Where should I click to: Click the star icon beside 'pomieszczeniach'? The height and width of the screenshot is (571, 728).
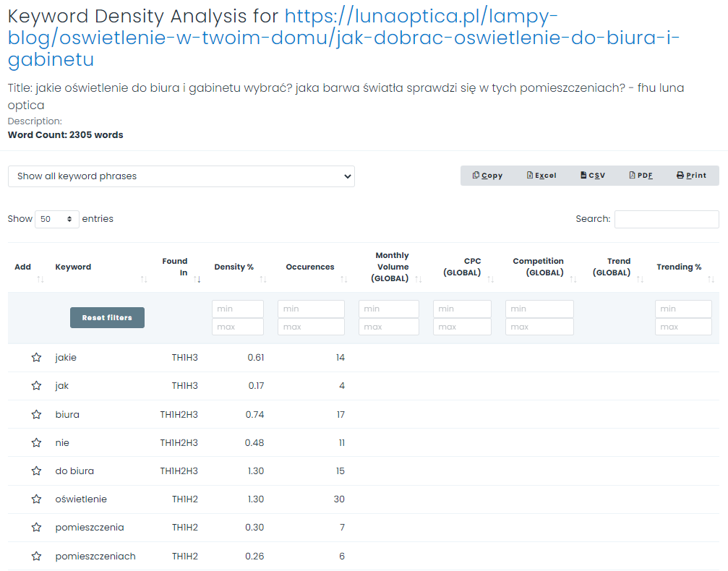tap(36, 556)
